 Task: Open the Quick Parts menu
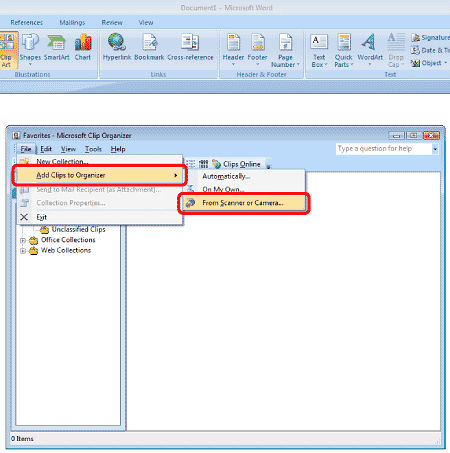[343, 51]
